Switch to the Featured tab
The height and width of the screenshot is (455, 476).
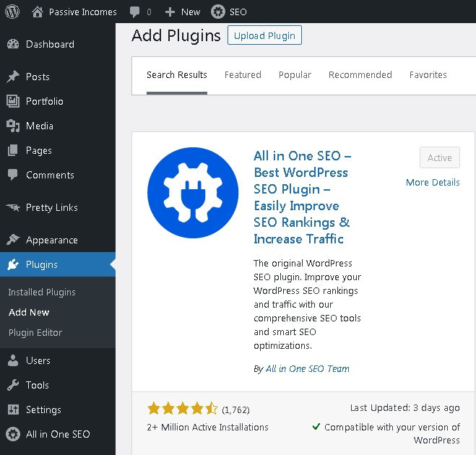coord(243,75)
